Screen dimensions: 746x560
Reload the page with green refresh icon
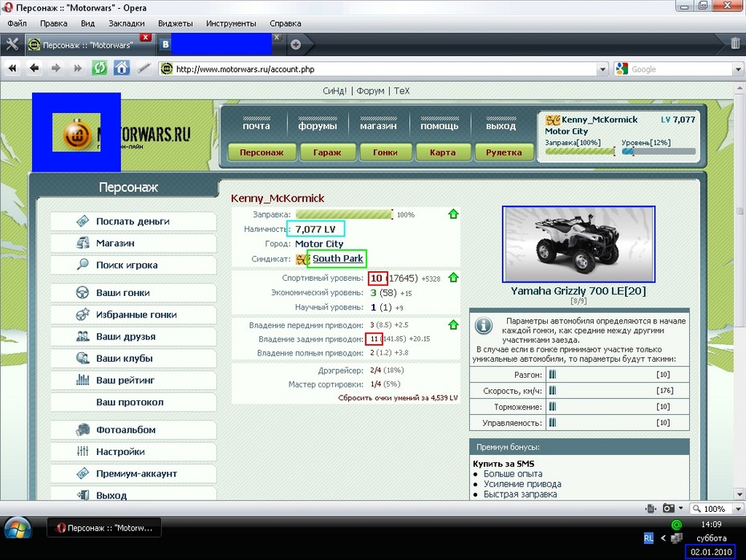[99, 68]
